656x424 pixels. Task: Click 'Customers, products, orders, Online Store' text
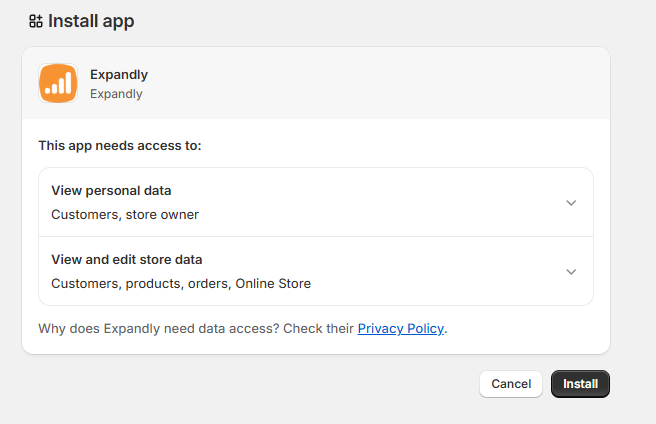click(x=180, y=283)
